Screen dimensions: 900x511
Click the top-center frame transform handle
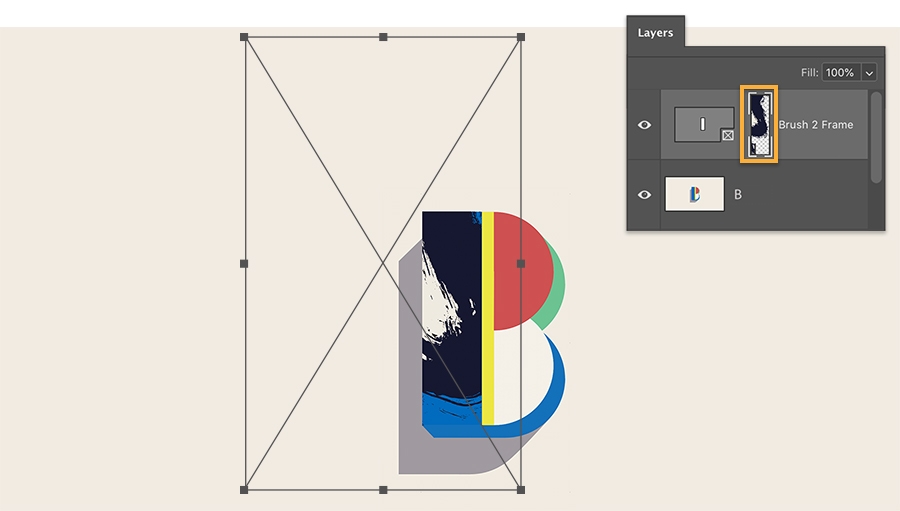[x=383, y=37]
